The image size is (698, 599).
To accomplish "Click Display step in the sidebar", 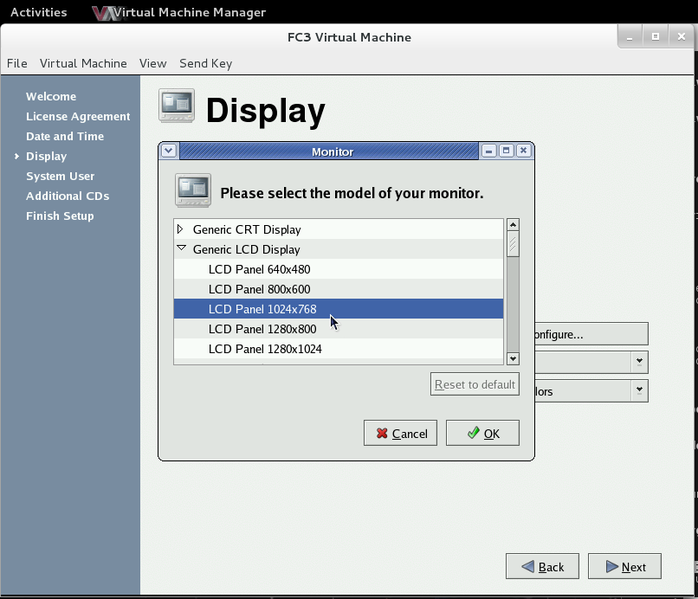I will point(46,156).
